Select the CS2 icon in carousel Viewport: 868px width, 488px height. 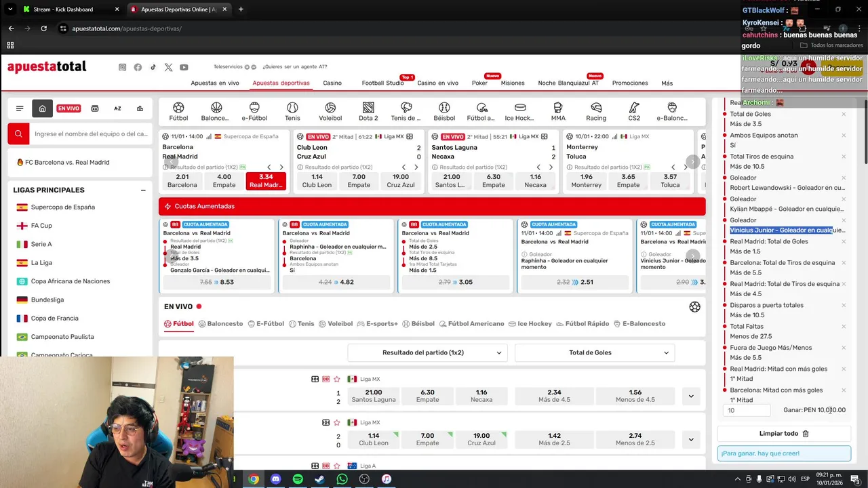pyautogui.click(x=634, y=112)
